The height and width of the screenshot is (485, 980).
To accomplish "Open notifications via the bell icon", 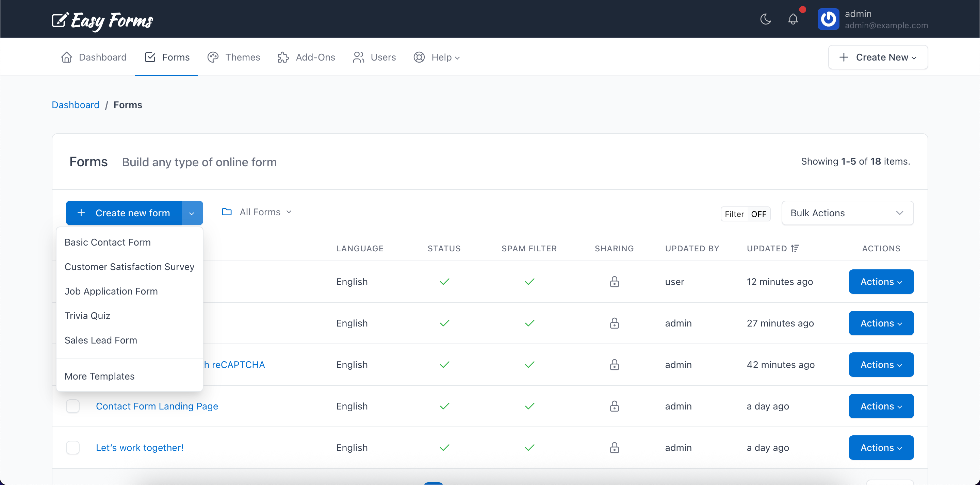I will coord(793,19).
